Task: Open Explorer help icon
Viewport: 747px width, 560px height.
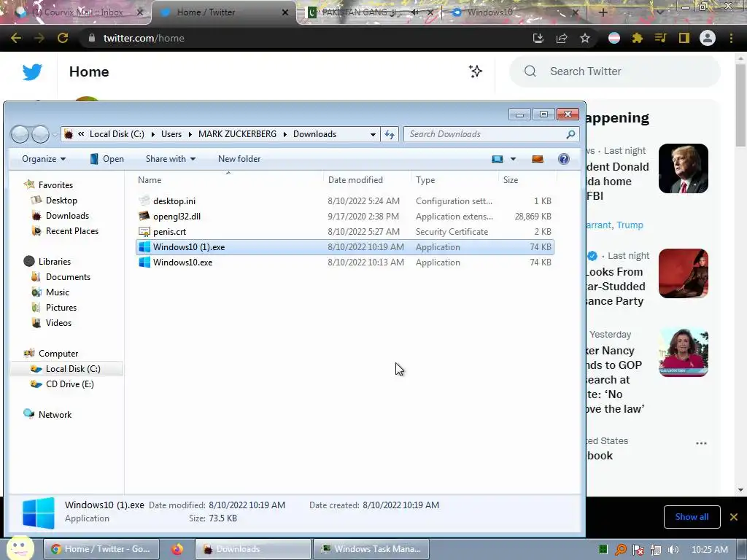Action: [x=564, y=159]
